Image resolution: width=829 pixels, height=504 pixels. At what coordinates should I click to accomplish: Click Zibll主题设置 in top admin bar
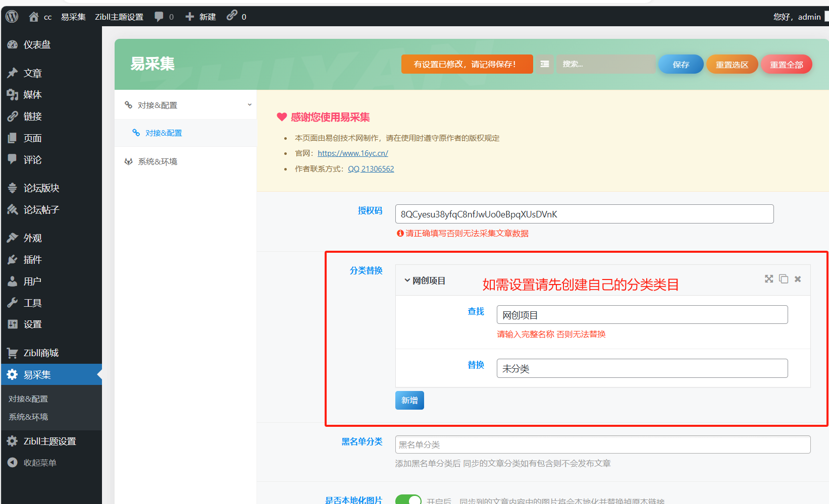pyautogui.click(x=119, y=17)
